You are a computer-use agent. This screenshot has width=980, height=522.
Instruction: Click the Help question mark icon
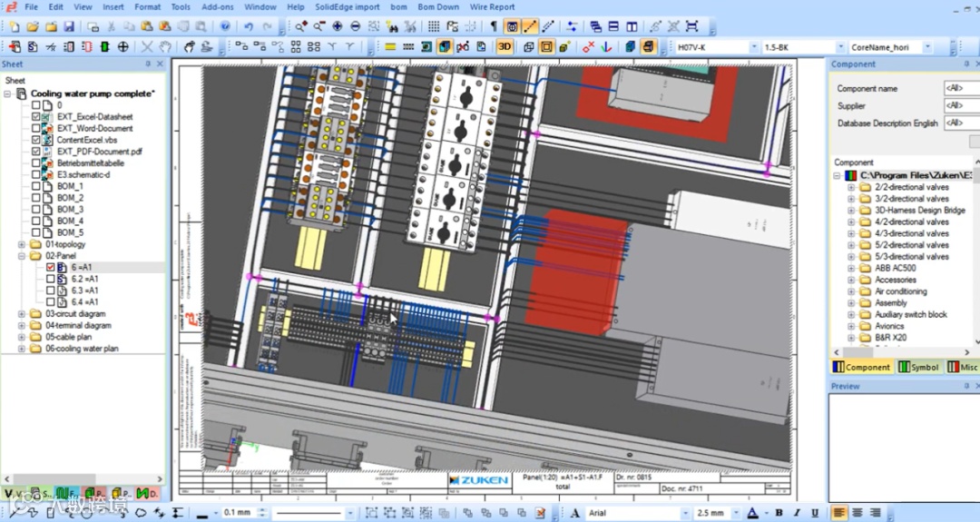pos(225,27)
